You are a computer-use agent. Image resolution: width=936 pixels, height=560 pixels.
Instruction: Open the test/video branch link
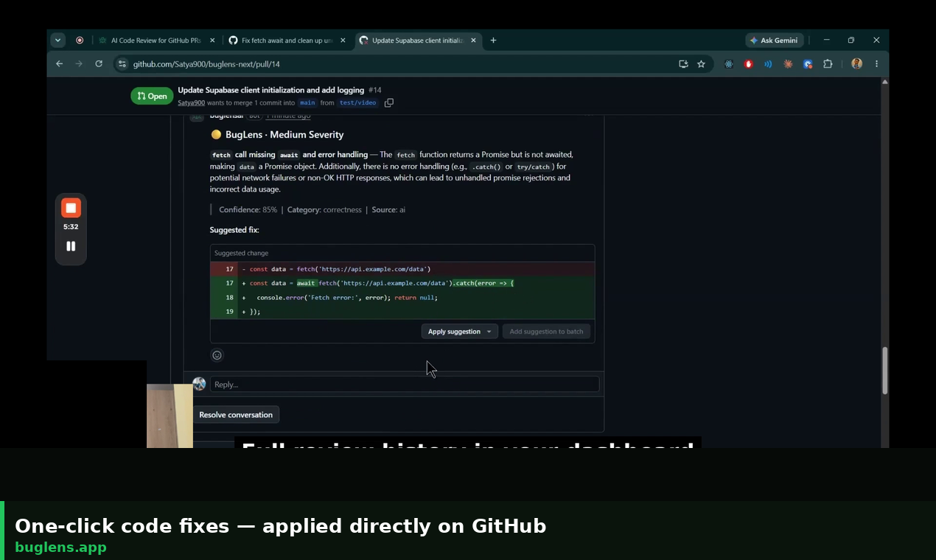(x=357, y=103)
